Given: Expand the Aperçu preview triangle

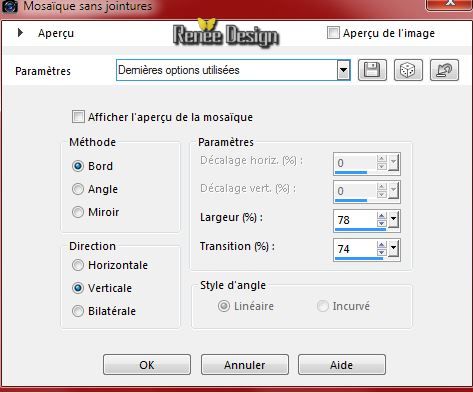Looking at the screenshot, I should 20,33.
